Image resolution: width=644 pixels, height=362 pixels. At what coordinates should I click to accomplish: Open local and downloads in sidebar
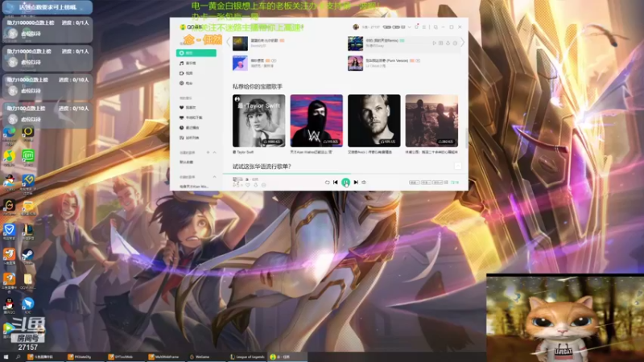pyautogui.click(x=191, y=117)
